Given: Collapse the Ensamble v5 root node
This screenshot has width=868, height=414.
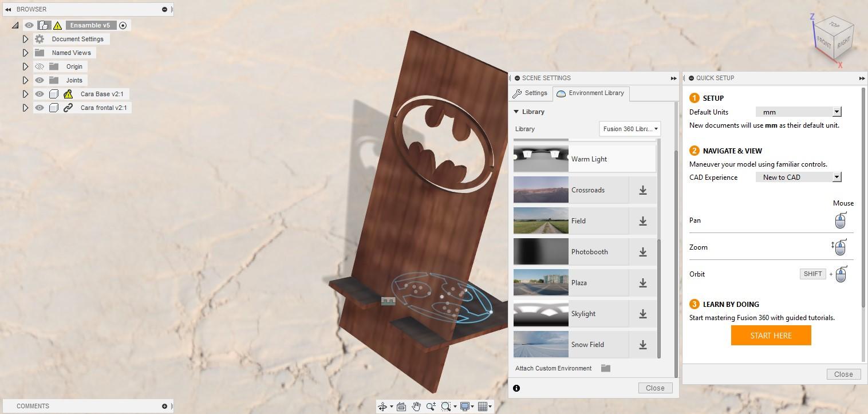Looking at the screenshot, I should (x=15, y=25).
